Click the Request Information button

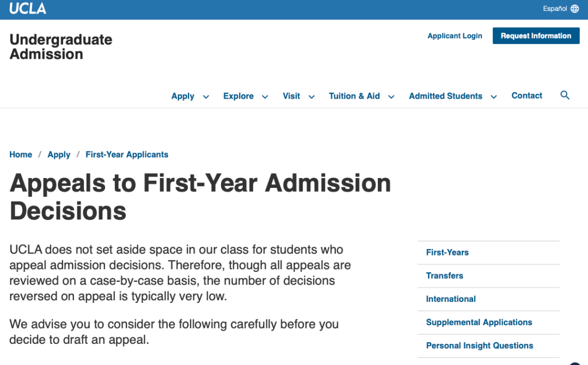tap(536, 36)
